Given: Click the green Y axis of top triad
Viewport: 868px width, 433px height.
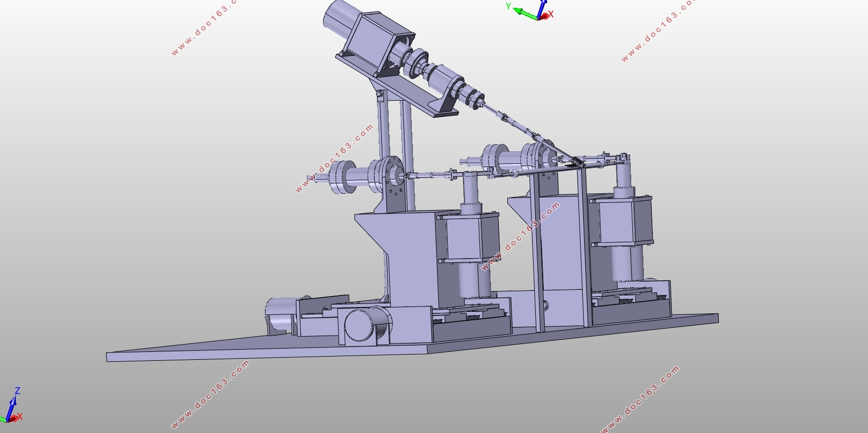Looking at the screenshot, I should [525, 13].
